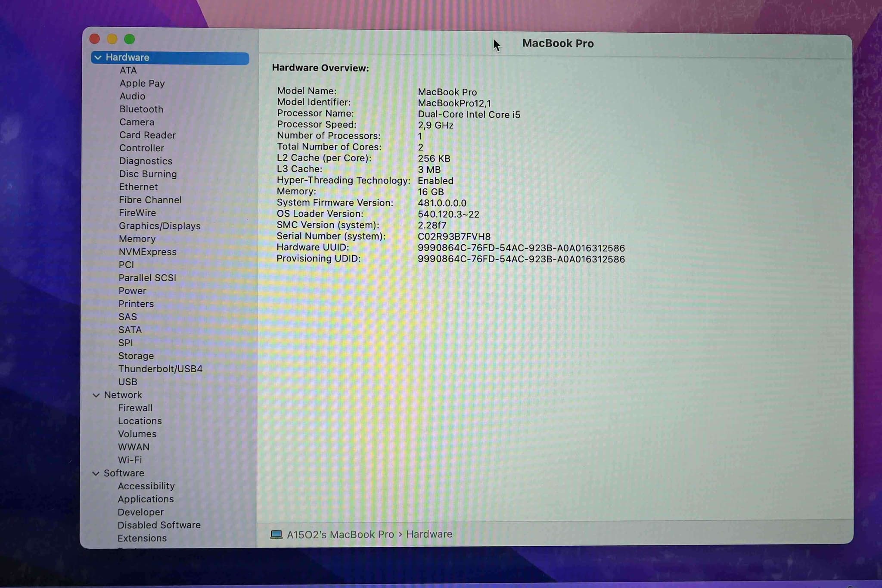Image resolution: width=882 pixels, height=588 pixels.
Task: Open Applications under Software
Action: (x=146, y=499)
